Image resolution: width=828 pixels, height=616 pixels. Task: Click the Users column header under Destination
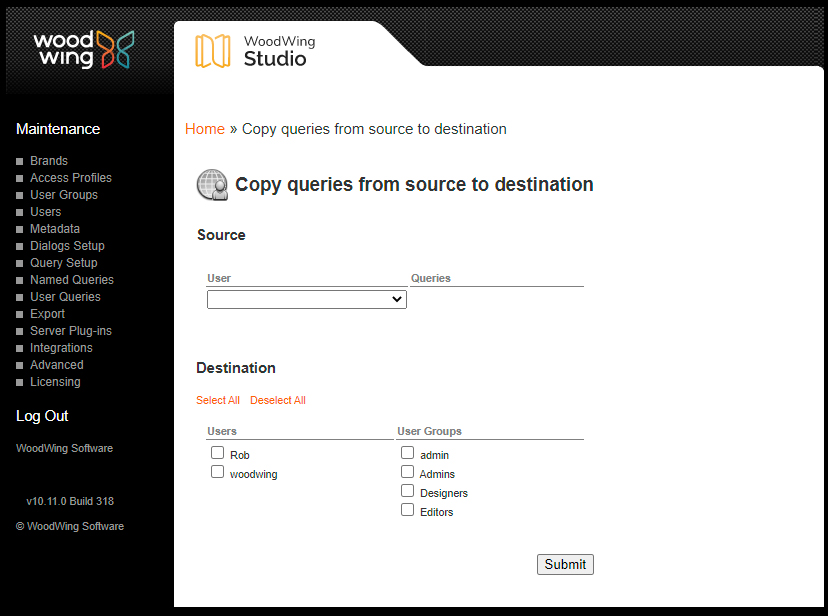222,431
